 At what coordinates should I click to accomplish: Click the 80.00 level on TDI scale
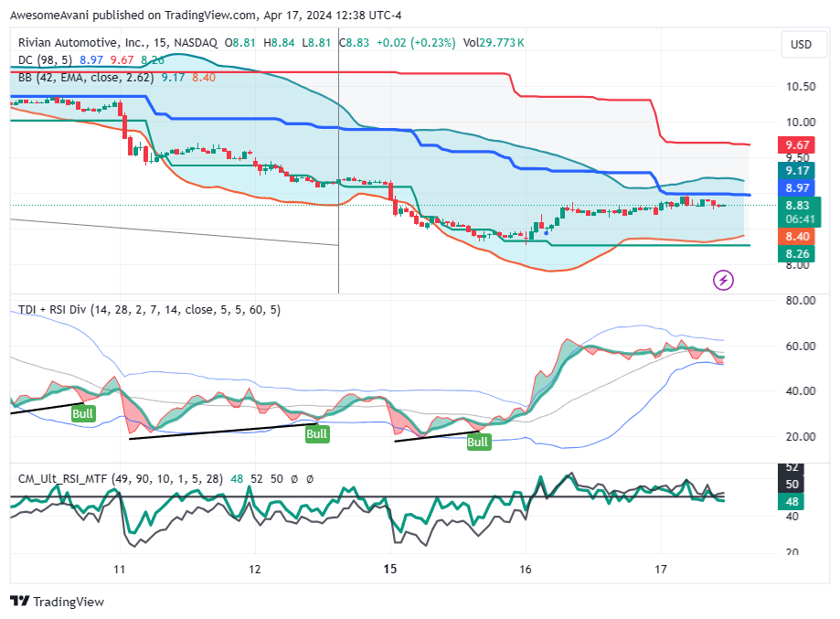click(801, 301)
